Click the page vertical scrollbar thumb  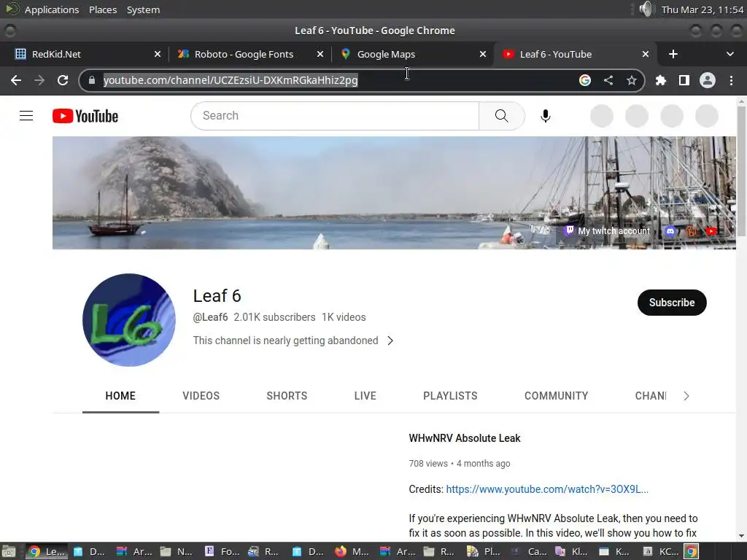[x=741, y=171]
